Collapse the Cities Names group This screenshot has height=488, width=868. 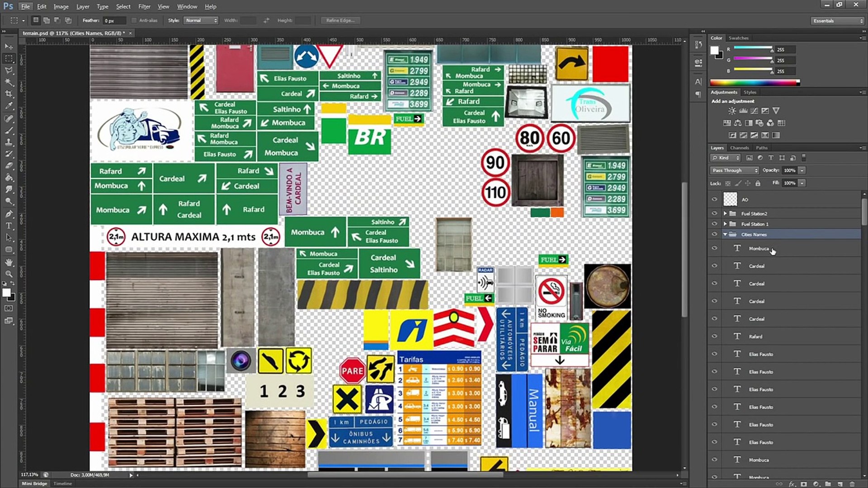click(725, 235)
